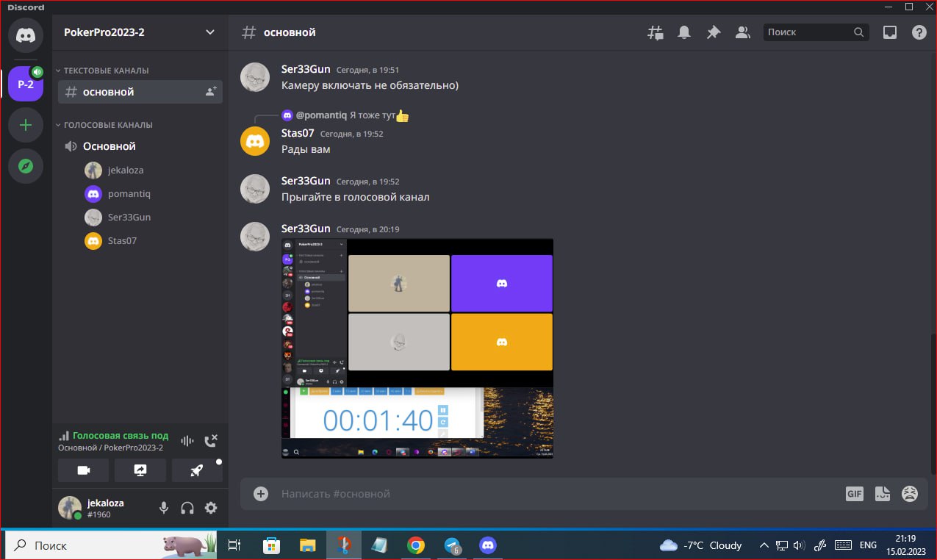Image resolution: width=937 pixels, height=560 pixels.
Task: Select the P-2 server icon
Action: click(26, 85)
